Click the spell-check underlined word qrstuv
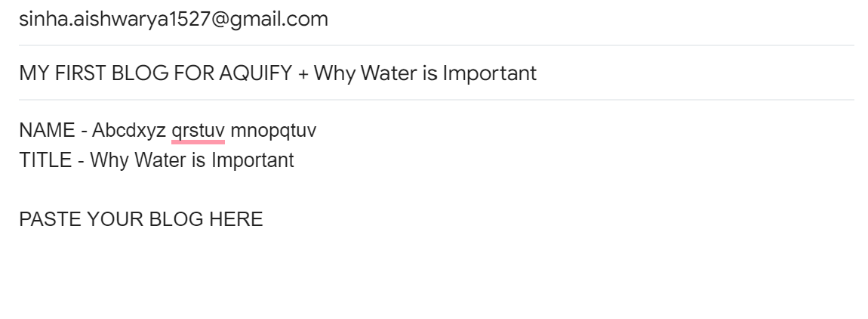The width and height of the screenshot is (868, 319). pos(199,132)
